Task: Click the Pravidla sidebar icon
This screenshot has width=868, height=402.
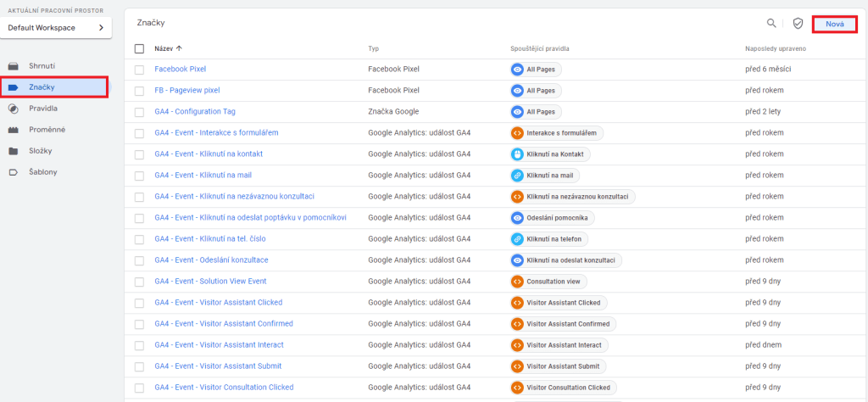Action: pyautogui.click(x=13, y=109)
